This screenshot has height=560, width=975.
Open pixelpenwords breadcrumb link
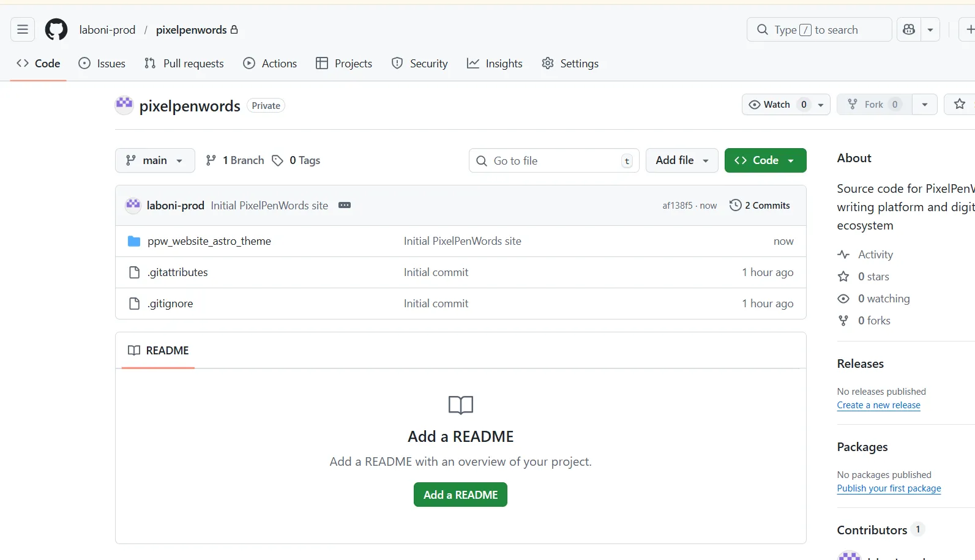pyautogui.click(x=192, y=30)
